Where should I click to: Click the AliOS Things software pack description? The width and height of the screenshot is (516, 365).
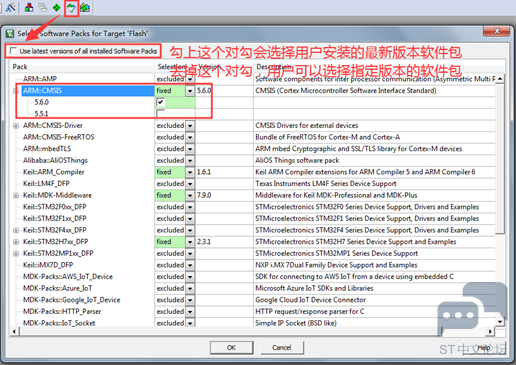297,161
